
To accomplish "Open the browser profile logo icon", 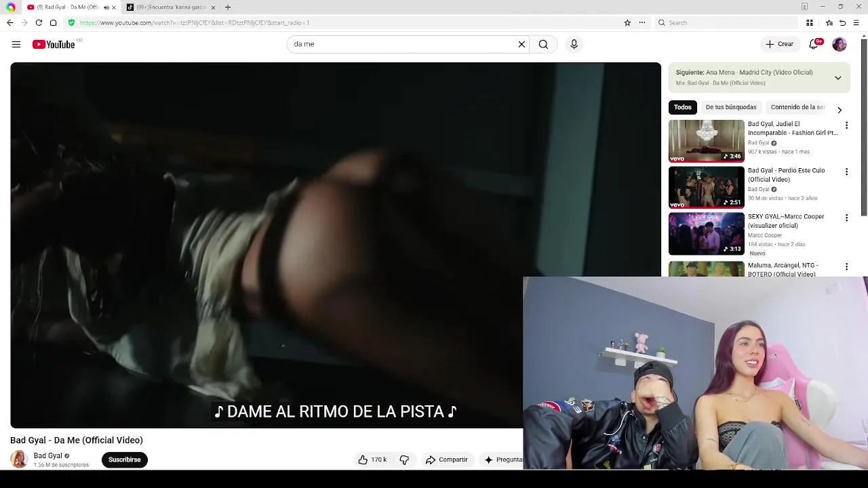I will [10, 7].
